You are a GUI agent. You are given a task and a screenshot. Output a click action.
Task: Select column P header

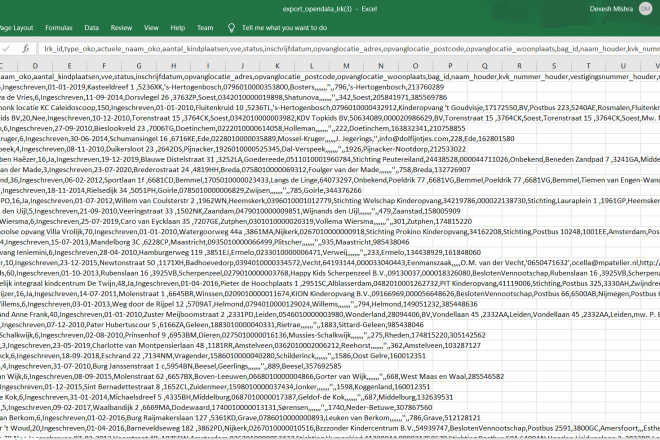450,66
